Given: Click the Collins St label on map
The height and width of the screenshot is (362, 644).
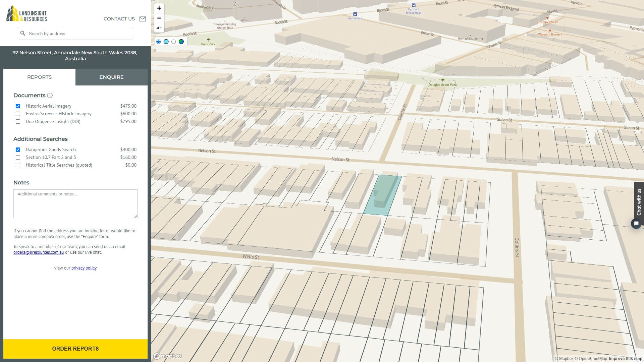Looking at the screenshot, I should (517, 247).
